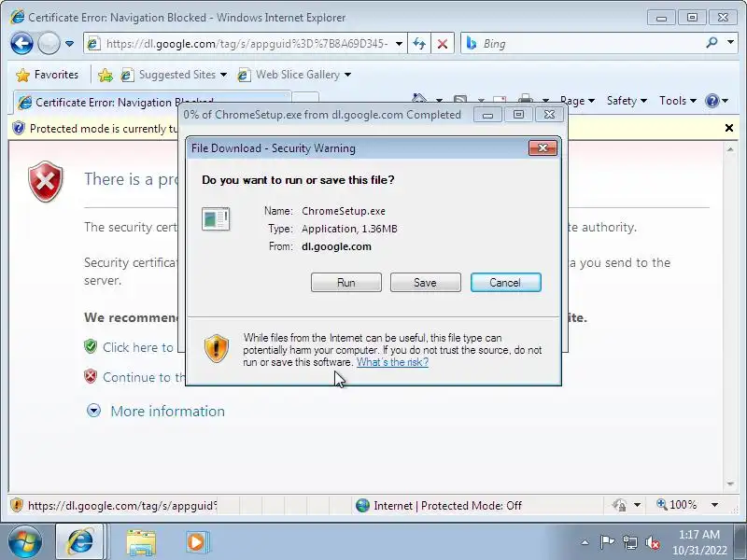This screenshot has width=747, height=560.
Task: Click the Home icon in the command bar
Action: 419,99
